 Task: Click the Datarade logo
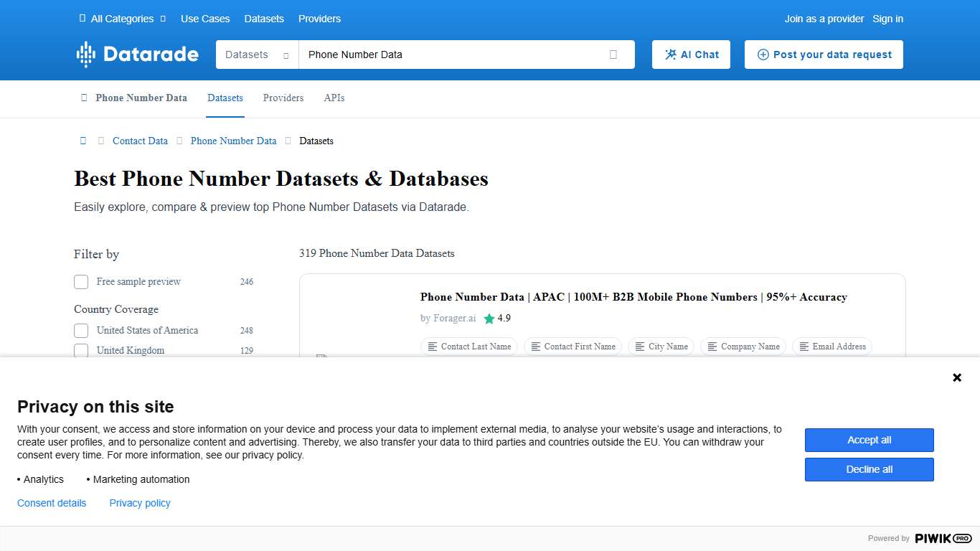137,54
